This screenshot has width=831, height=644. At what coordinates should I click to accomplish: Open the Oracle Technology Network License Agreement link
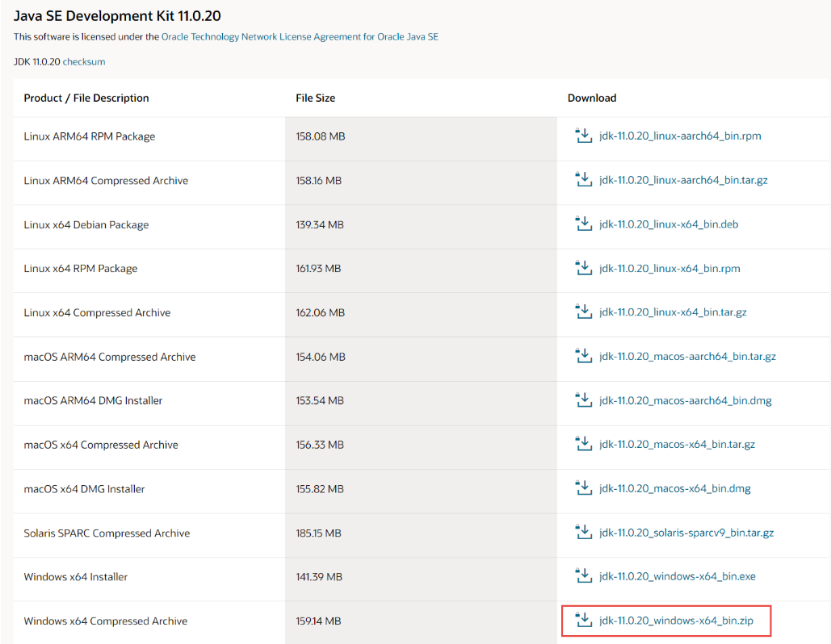tap(300, 36)
